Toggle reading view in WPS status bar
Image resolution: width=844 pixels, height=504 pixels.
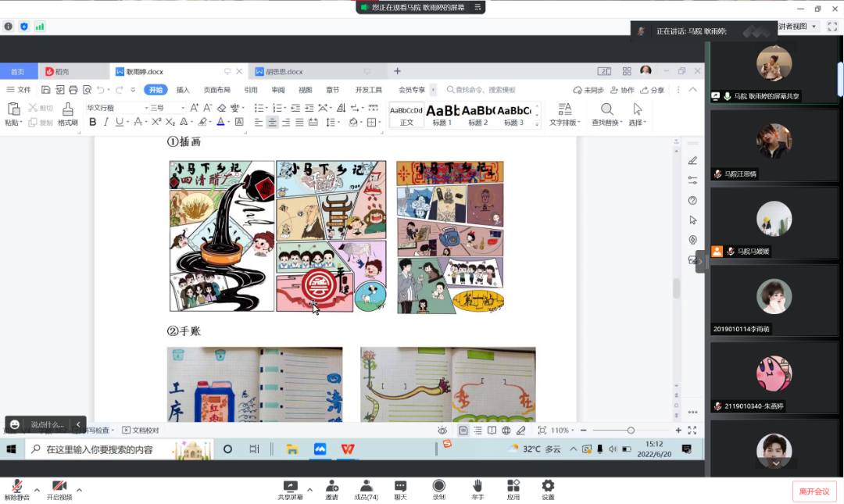pyautogui.click(x=492, y=431)
